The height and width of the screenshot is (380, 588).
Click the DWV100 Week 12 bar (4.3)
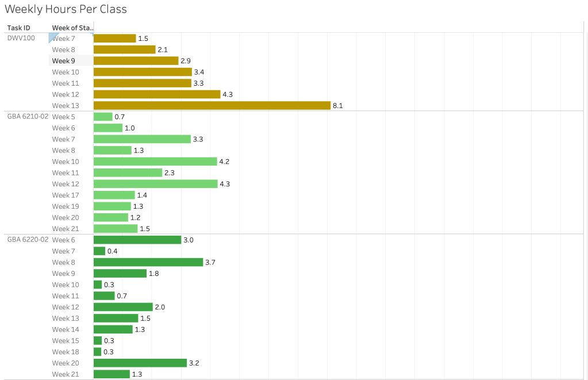(x=156, y=94)
